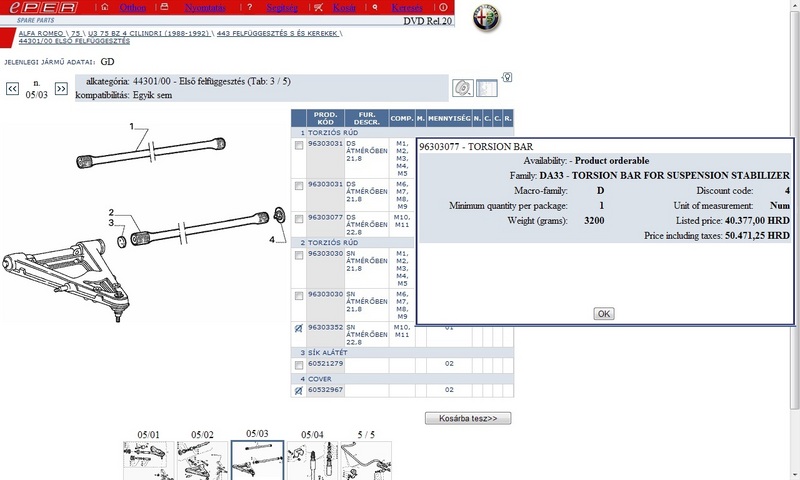The width and height of the screenshot is (800, 480).
Task: Click the PROD. KÓD column header
Action: (x=325, y=118)
